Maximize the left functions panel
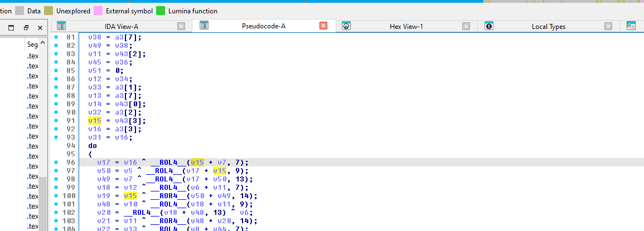 pos(11,27)
